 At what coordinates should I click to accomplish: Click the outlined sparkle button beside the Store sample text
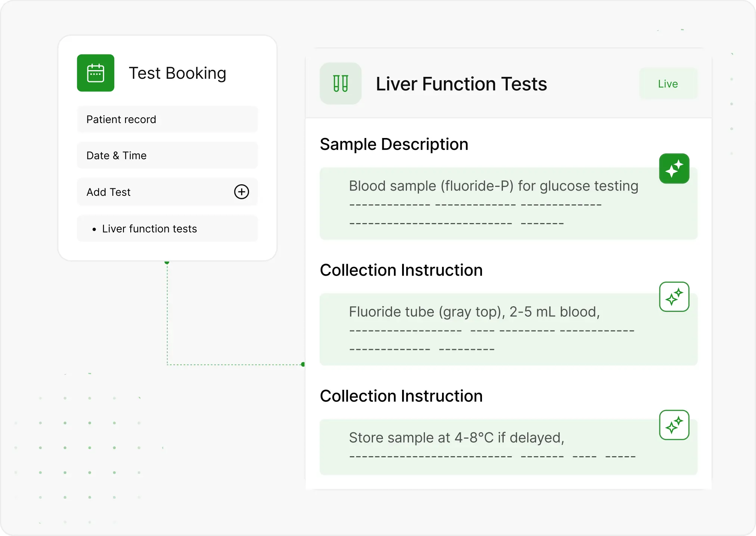(x=674, y=425)
